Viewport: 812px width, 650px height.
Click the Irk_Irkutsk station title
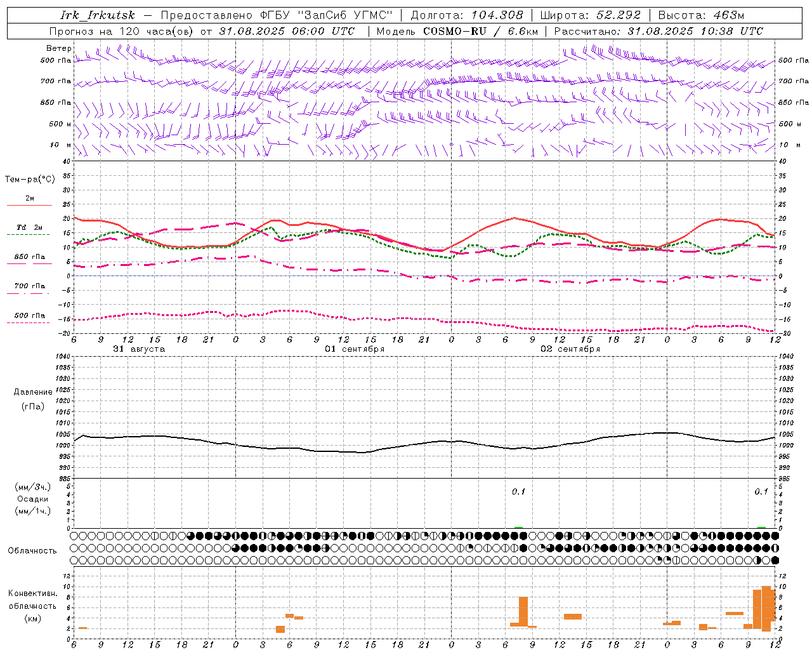98,15
